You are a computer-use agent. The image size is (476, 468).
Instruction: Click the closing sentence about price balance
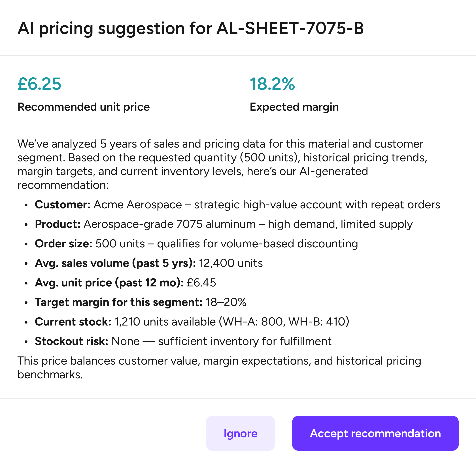coord(219,367)
